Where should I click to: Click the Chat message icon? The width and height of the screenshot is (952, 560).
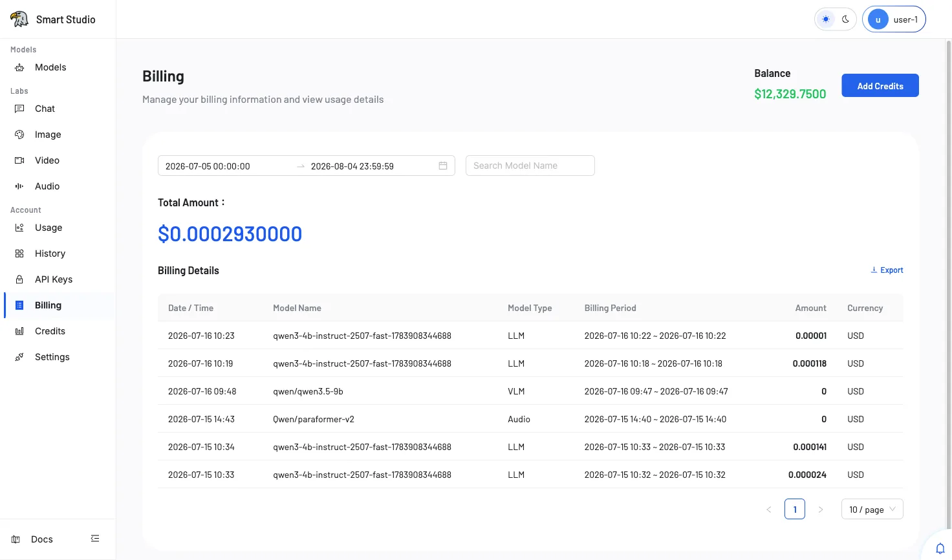pyautogui.click(x=19, y=109)
